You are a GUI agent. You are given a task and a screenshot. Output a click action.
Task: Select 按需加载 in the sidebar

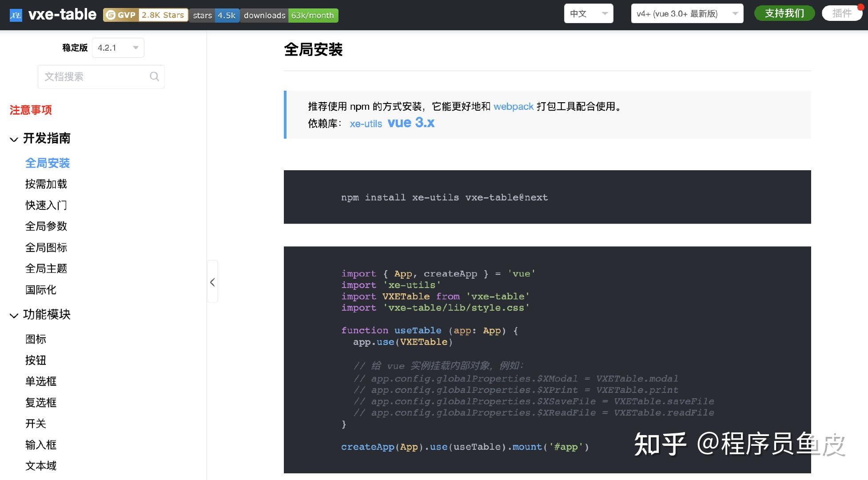pos(46,184)
